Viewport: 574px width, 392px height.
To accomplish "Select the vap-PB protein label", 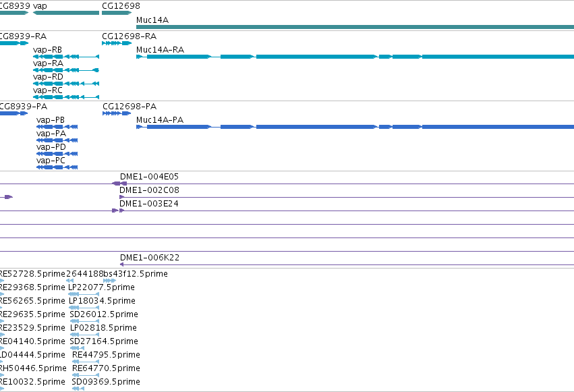I will tap(51, 120).
